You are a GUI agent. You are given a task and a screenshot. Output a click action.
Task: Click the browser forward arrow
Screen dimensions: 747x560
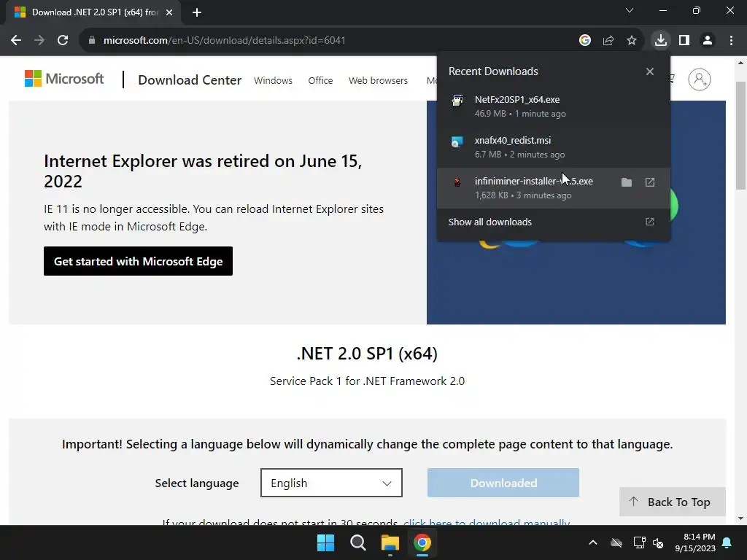click(x=39, y=41)
